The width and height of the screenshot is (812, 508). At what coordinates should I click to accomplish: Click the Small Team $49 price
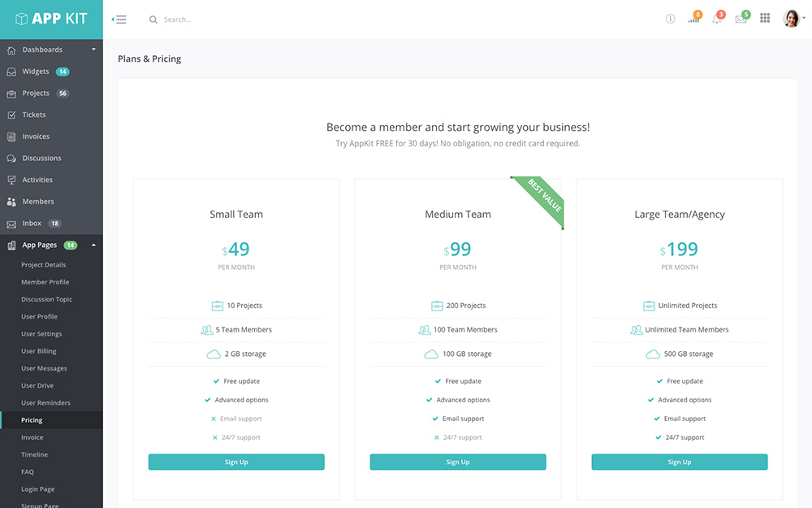tap(236, 250)
